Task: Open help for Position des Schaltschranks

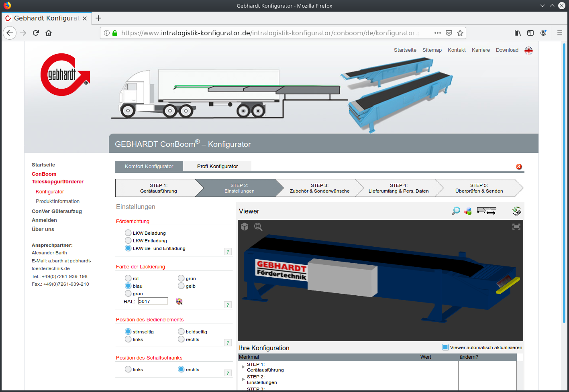Action: pos(228,373)
